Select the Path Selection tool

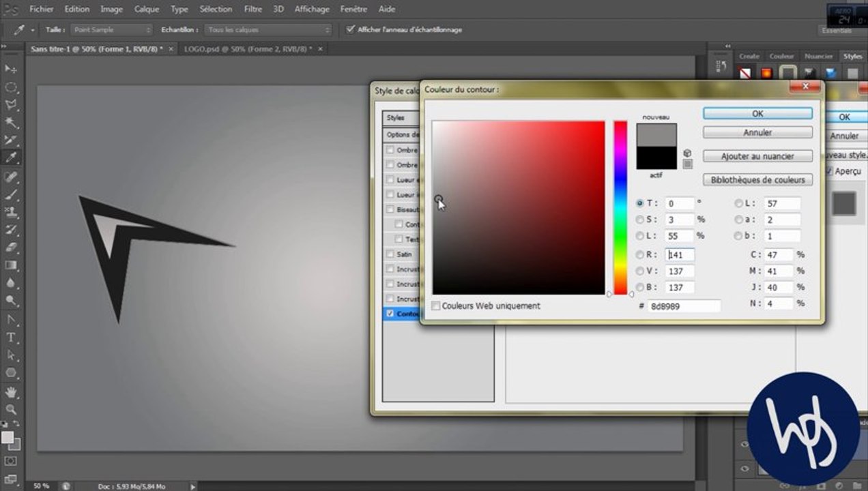point(12,355)
